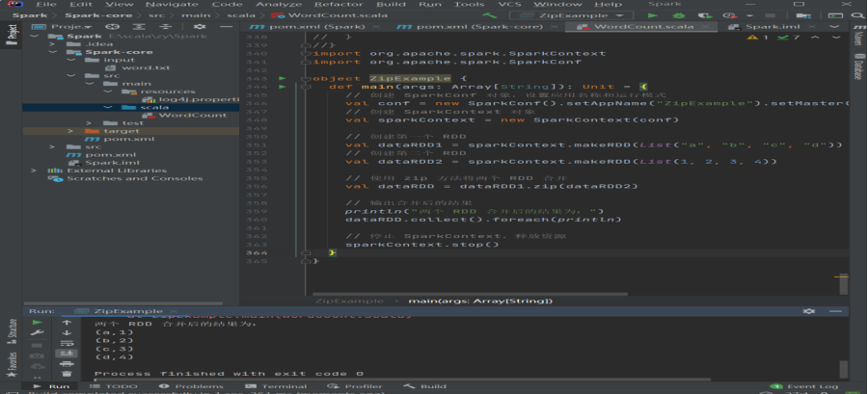Expand the test folder

(x=89, y=123)
